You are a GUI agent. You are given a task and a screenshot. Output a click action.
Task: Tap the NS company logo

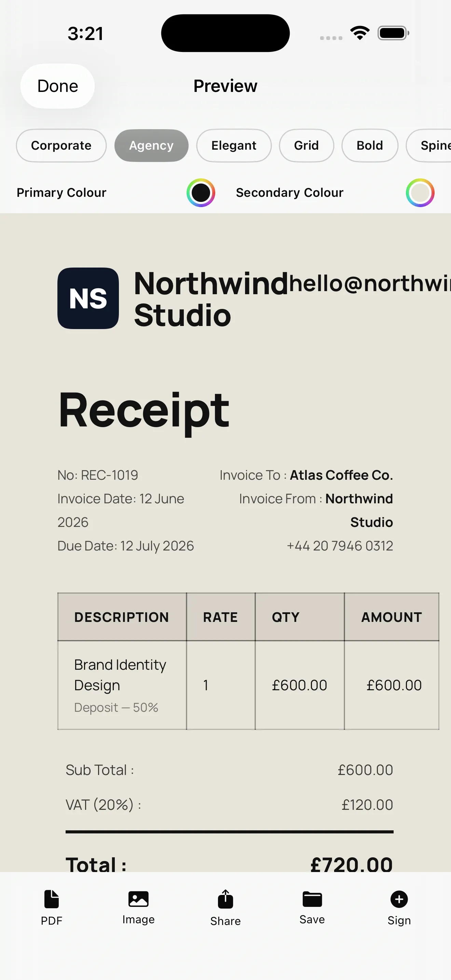pos(88,298)
